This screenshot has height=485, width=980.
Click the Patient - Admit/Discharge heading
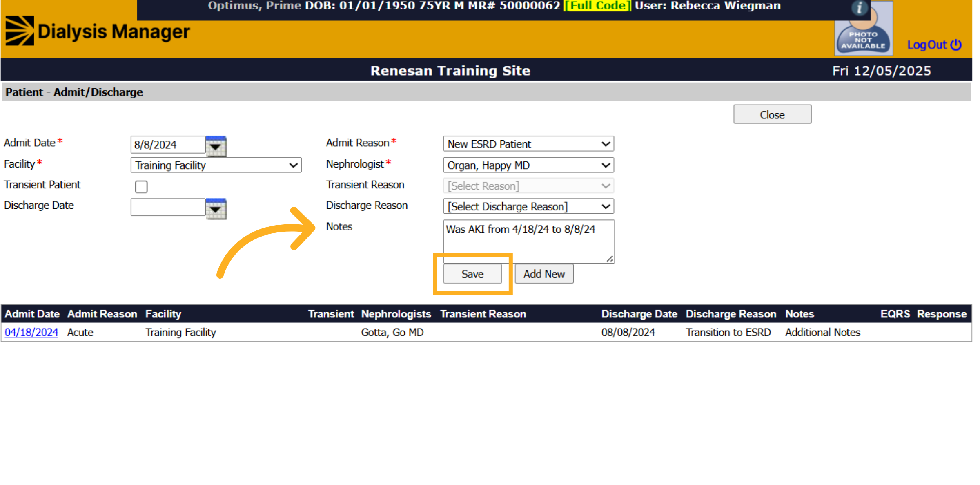(x=74, y=92)
